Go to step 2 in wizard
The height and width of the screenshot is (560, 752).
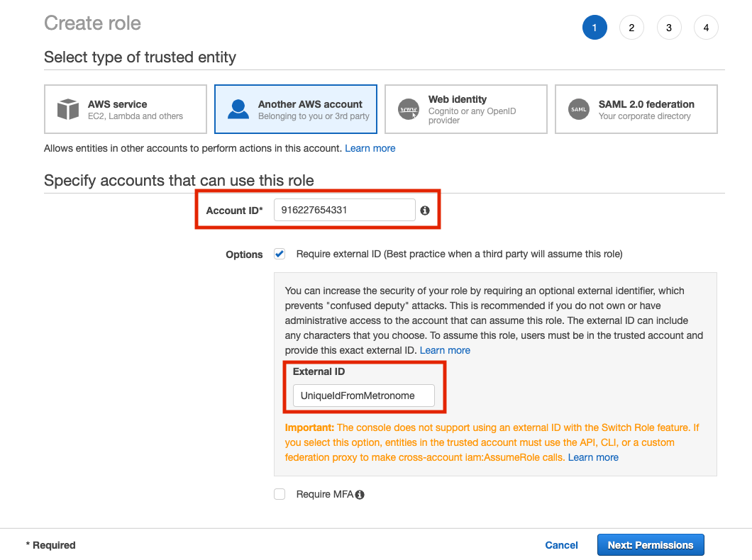(x=631, y=28)
